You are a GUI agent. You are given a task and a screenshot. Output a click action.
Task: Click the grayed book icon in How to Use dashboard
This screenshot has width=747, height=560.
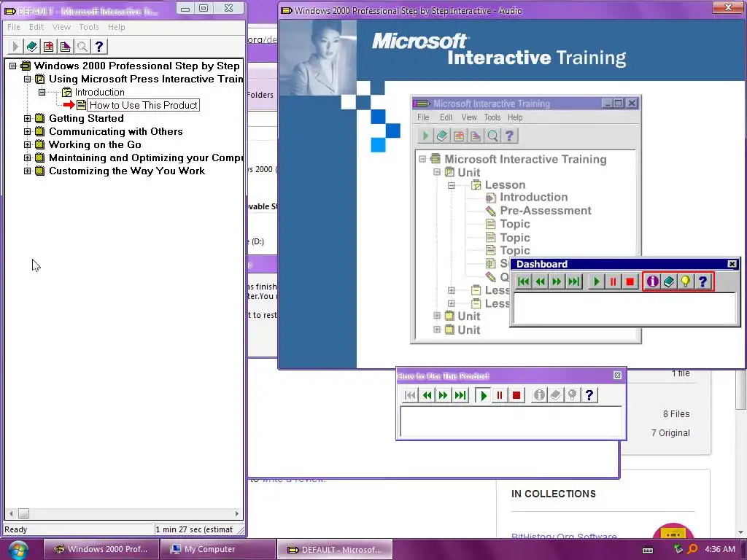pyautogui.click(x=555, y=395)
